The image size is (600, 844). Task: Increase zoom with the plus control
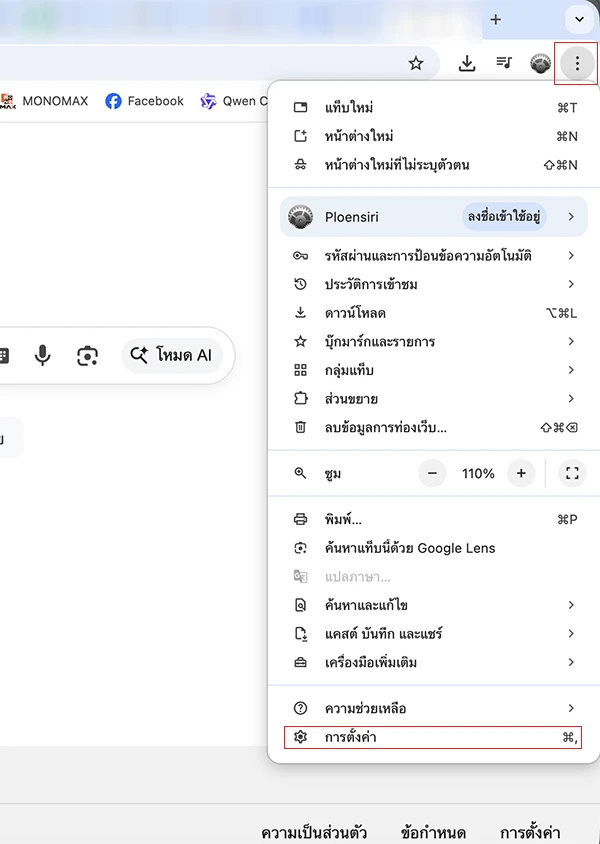pos(521,473)
